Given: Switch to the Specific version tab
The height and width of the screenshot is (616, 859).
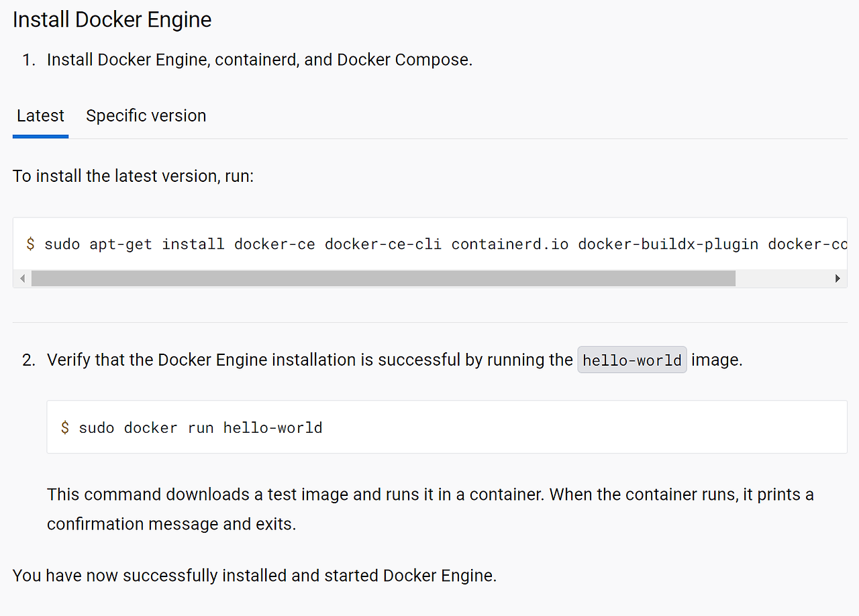Looking at the screenshot, I should 146,116.
